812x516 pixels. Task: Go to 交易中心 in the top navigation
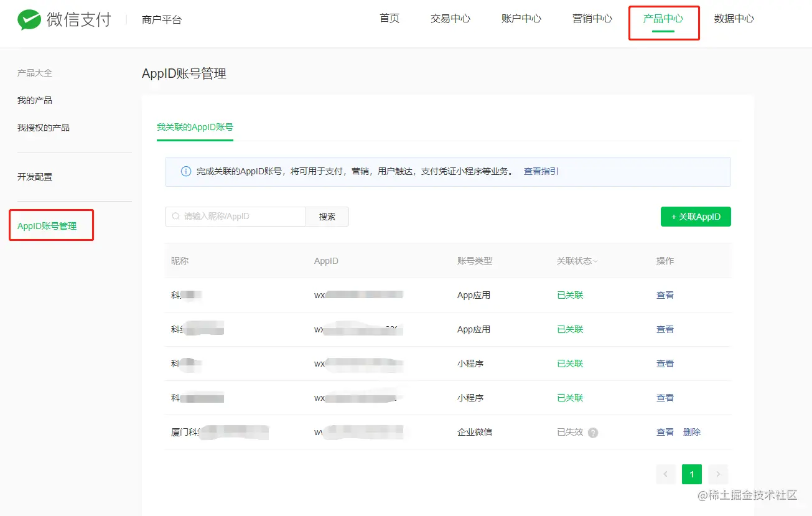[449, 18]
